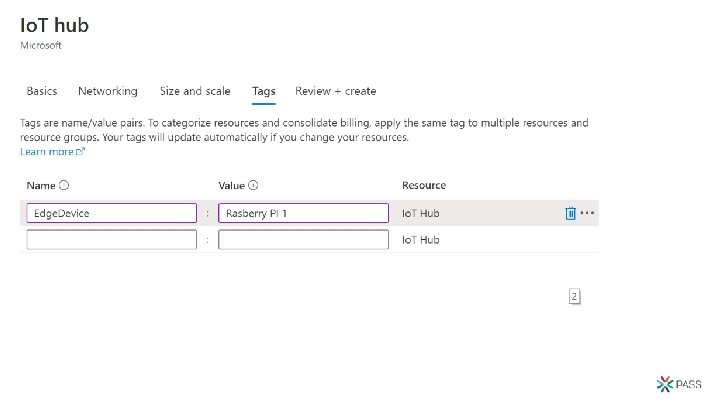720x405 pixels.
Task: Focus the empty tag value field
Action: click(x=303, y=240)
